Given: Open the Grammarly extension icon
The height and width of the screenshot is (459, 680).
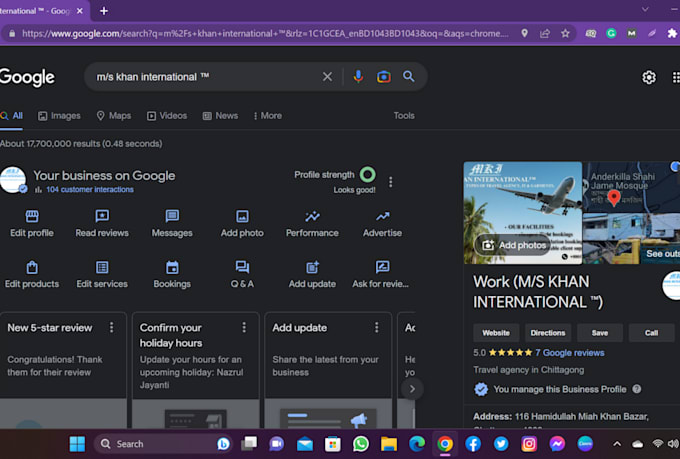Looking at the screenshot, I should [x=611, y=33].
